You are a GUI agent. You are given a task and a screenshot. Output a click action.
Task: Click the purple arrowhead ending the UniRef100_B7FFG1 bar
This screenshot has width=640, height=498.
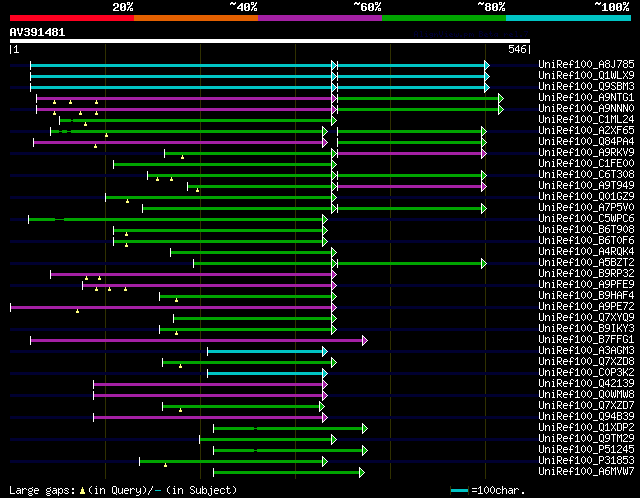(365, 340)
